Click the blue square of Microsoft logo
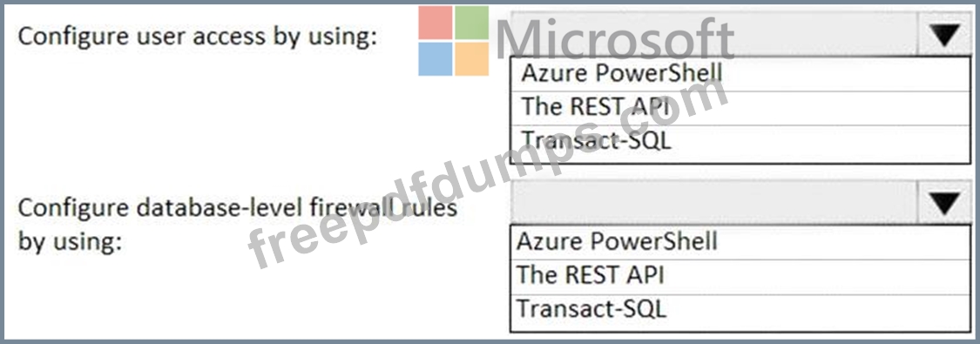This screenshot has height=344, width=980. (435, 58)
